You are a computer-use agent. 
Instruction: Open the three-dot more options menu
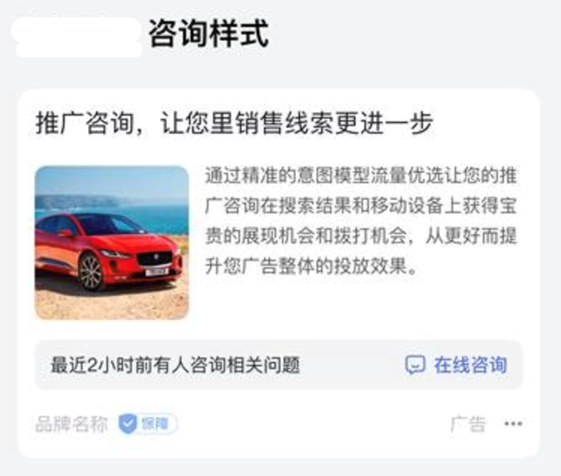(513, 424)
